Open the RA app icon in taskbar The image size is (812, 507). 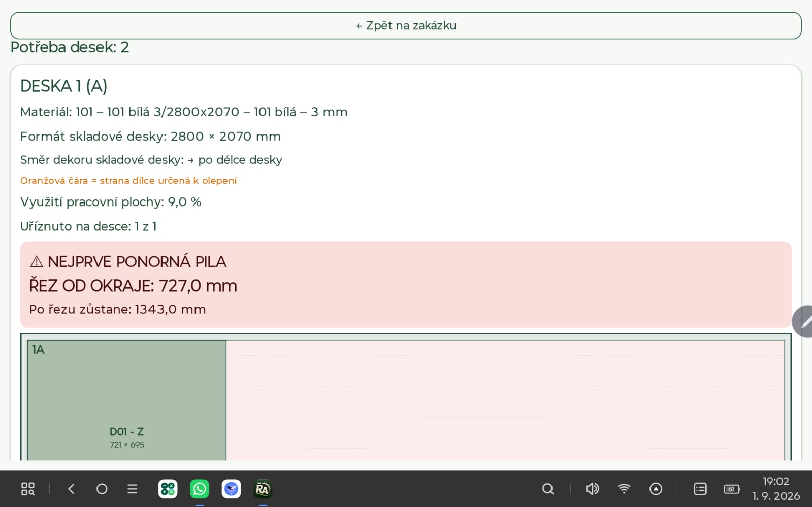tap(263, 489)
